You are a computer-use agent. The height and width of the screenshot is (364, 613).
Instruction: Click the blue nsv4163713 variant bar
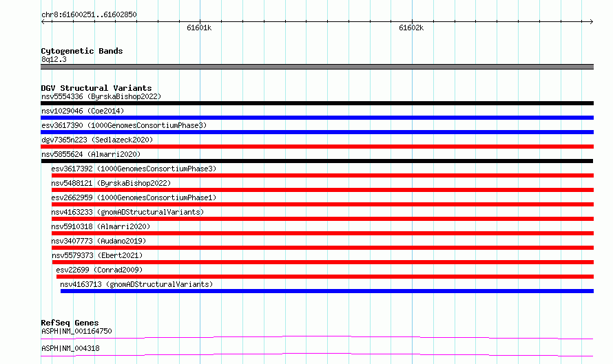click(327, 291)
